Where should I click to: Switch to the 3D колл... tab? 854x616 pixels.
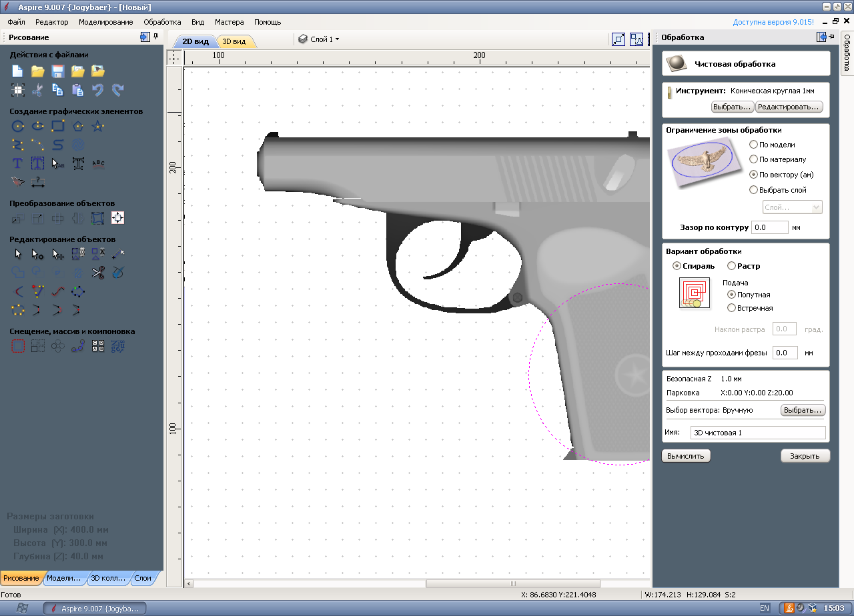pyautogui.click(x=108, y=578)
